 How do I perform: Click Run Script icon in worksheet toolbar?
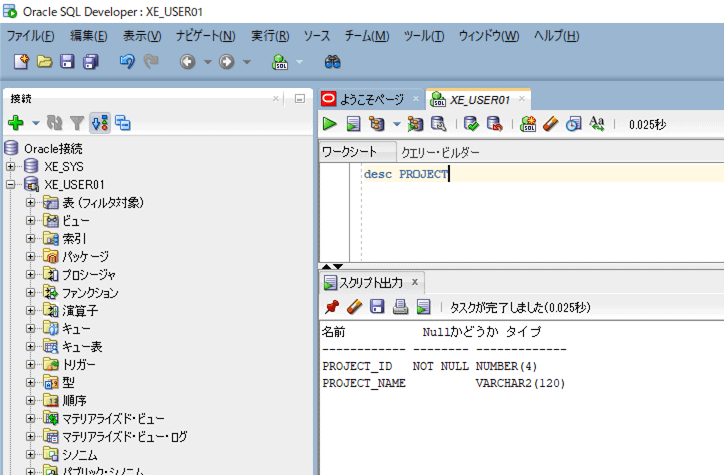(353, 124)
